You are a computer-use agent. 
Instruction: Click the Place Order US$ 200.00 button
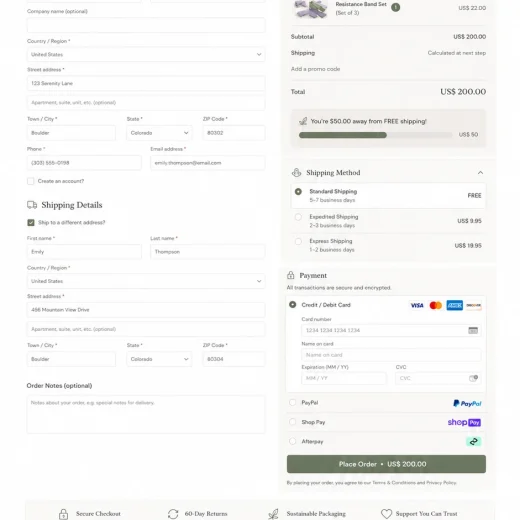click(x=386, y=464)
